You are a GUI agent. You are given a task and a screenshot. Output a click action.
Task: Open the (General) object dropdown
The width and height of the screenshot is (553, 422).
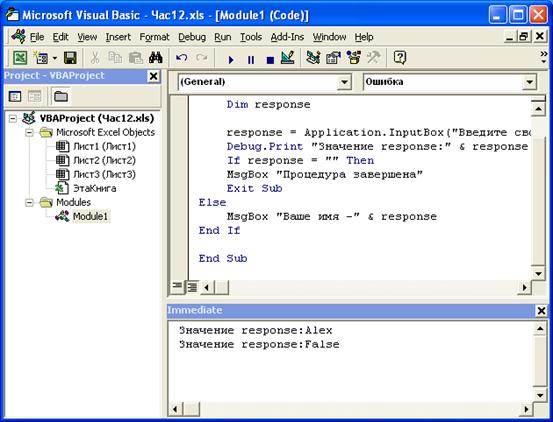click(x=344, y=82)
